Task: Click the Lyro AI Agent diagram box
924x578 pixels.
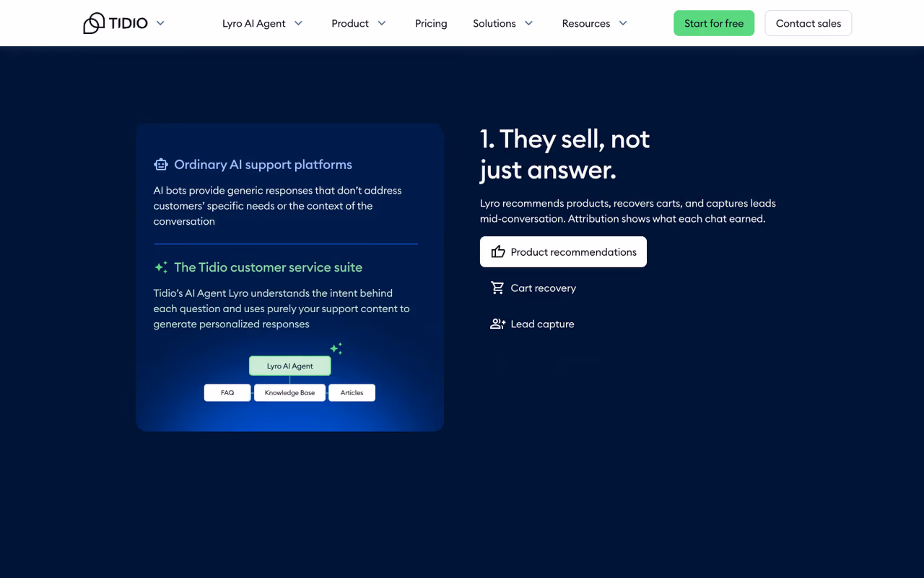Action: tap(290, 366)
